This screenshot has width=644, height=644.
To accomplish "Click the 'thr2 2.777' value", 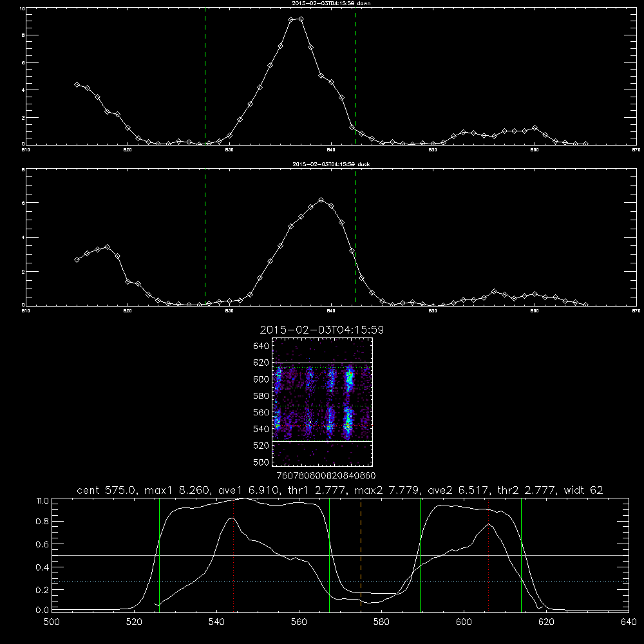I will (x=527, y=490).
